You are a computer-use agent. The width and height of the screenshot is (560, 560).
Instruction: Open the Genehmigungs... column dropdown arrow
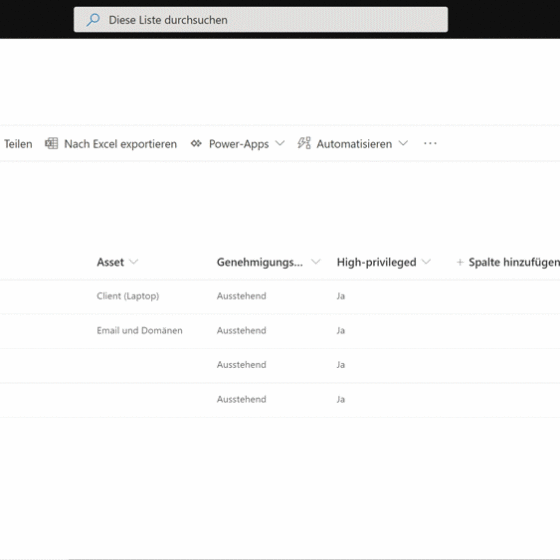tap(315, 262)
